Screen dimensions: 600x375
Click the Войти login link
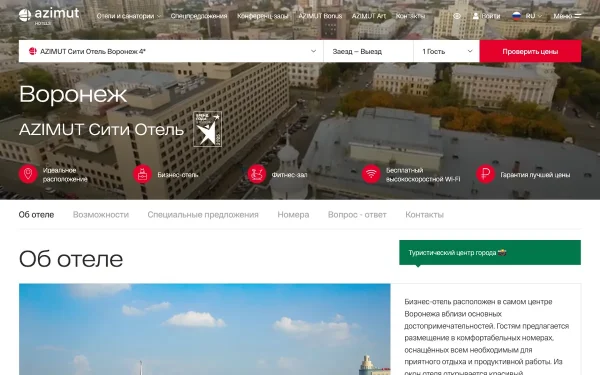pyautogui.click(x=491, y=16)
